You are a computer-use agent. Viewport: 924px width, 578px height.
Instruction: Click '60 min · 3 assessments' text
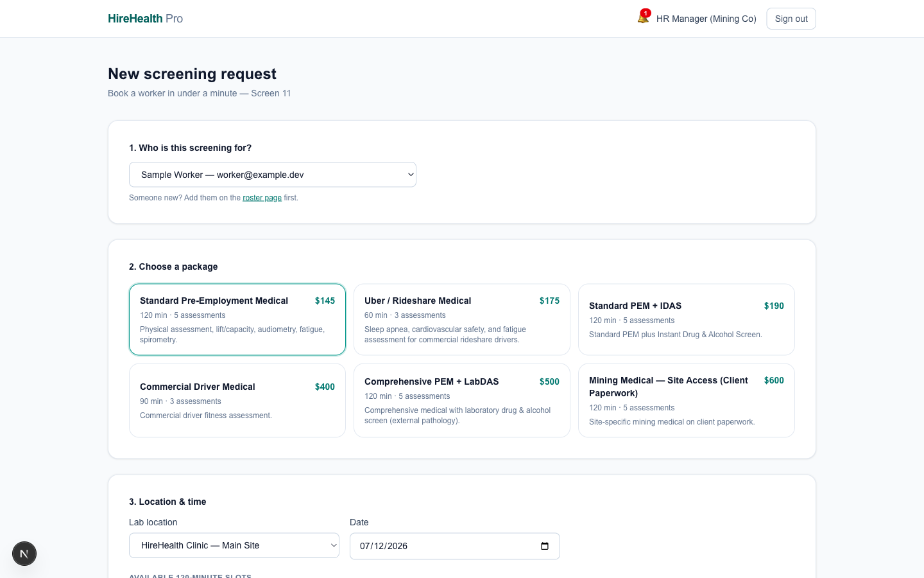(x=405, y=315)
